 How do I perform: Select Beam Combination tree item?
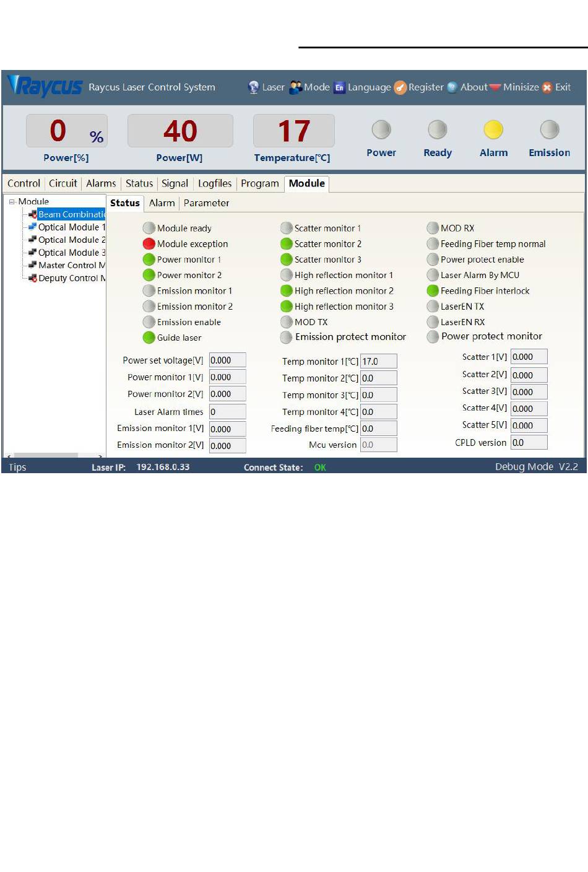tap(71, 214)
